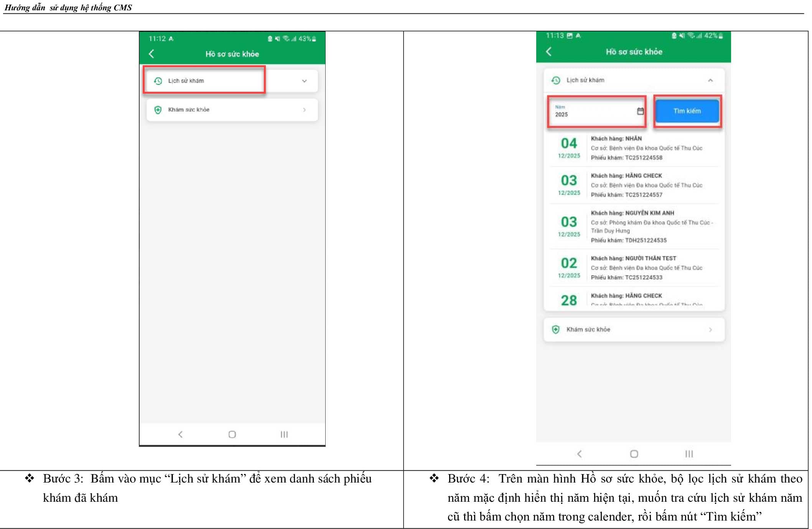Open Khám sức khỏe arrow on left phone
This screenshot has height=529, width=812.
pyautogui.click(x=304, y=110)
